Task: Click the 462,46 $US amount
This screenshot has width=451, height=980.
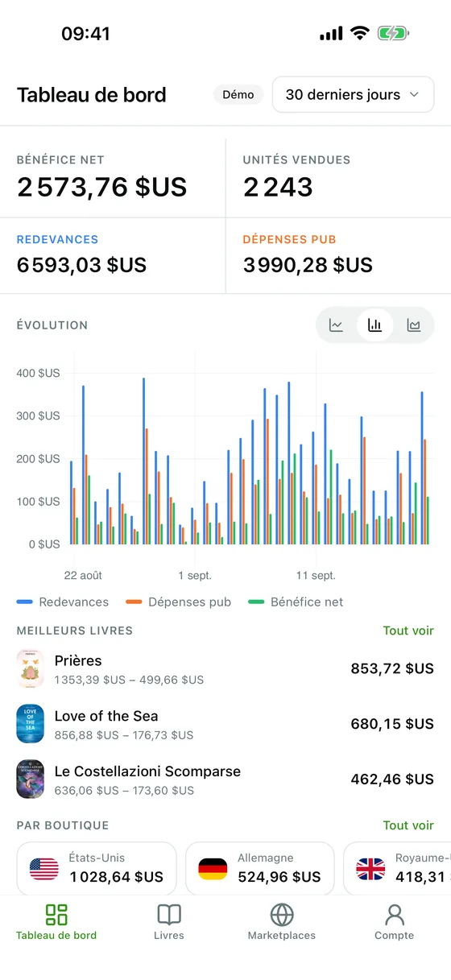Action: tap(392, 779)
